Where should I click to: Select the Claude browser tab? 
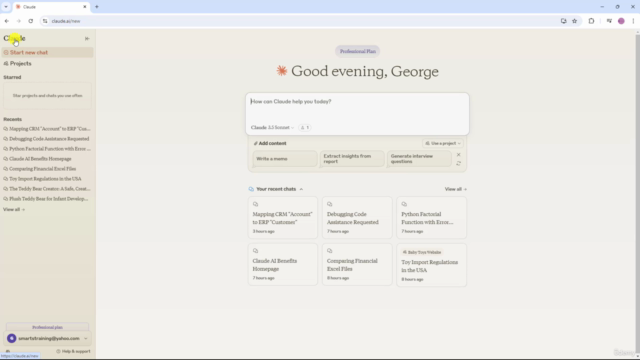click(x=51, y=7)
